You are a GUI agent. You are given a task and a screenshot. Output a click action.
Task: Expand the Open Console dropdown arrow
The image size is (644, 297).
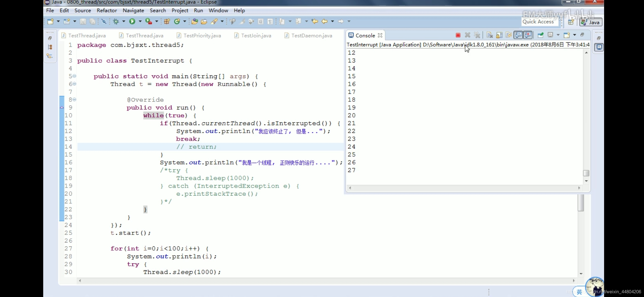tap(574, 35)
